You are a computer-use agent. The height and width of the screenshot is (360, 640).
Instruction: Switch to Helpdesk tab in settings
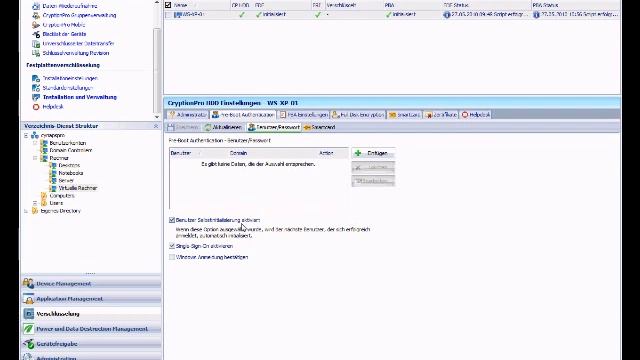click(x=476, y=115)
